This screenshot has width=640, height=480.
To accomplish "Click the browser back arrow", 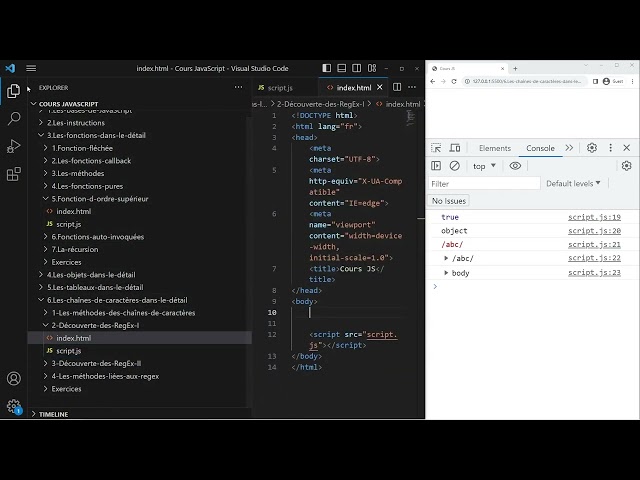I will click(433, 82).
